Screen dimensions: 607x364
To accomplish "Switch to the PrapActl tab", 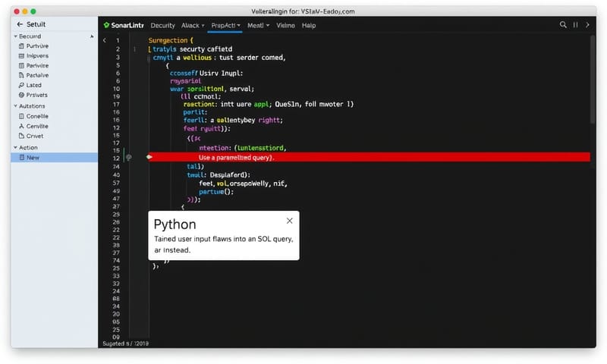I will pos(225,25).
